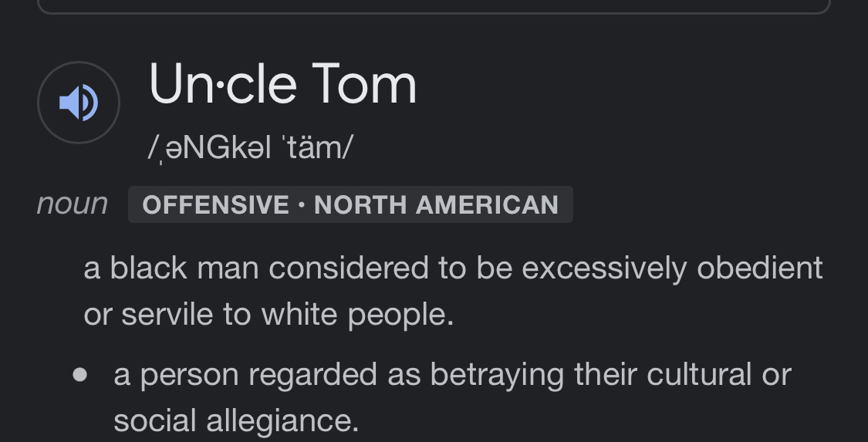
Task: Select the phonetic transcription text
Action: pyautogui.click(x=251, y=148)
